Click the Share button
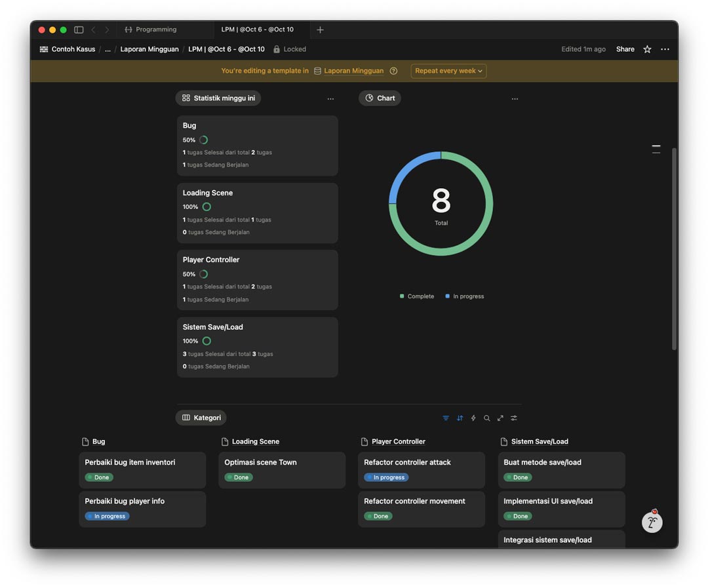The image size is (708, 588). [x=625, y=49]
